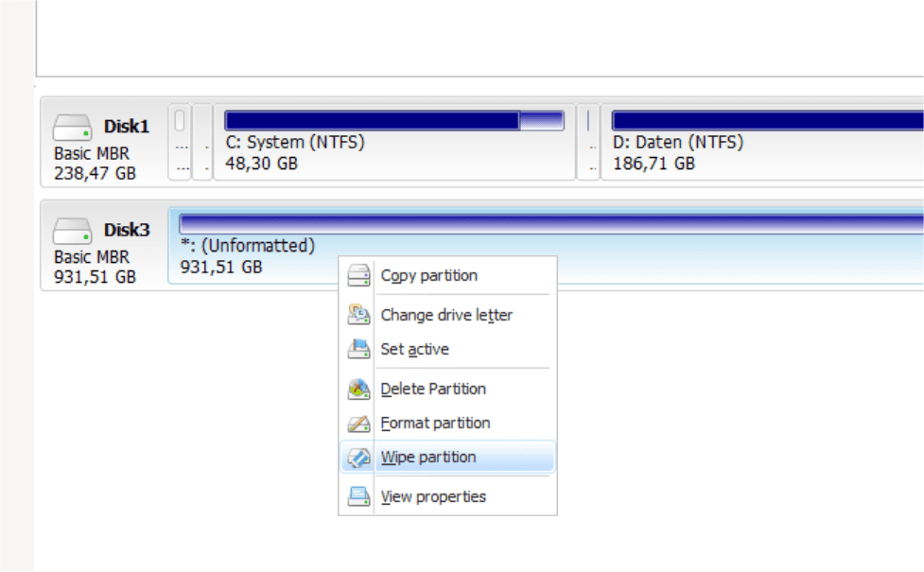Click the Change drive letter icon
The image size is (924, 572).
tap(358, 315)
